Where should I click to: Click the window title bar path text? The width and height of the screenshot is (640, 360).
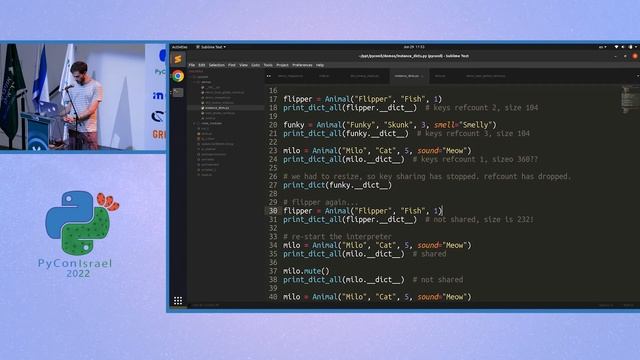[x=413, y=56]
